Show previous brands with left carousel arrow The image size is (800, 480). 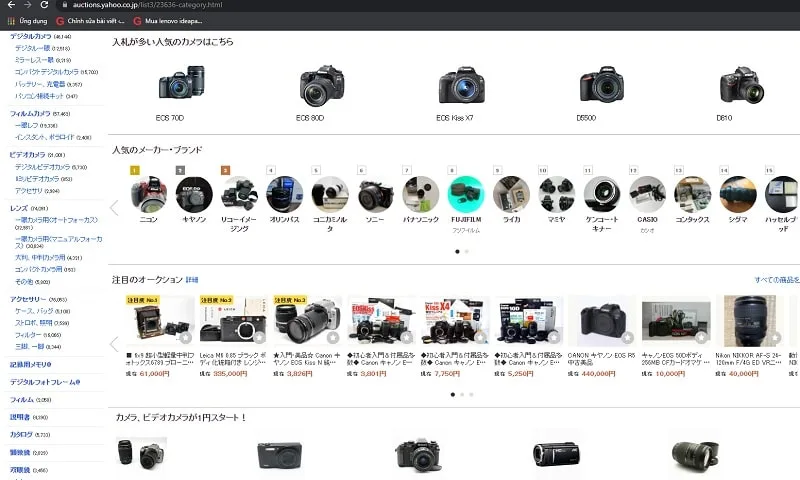(x=114, y=208)
